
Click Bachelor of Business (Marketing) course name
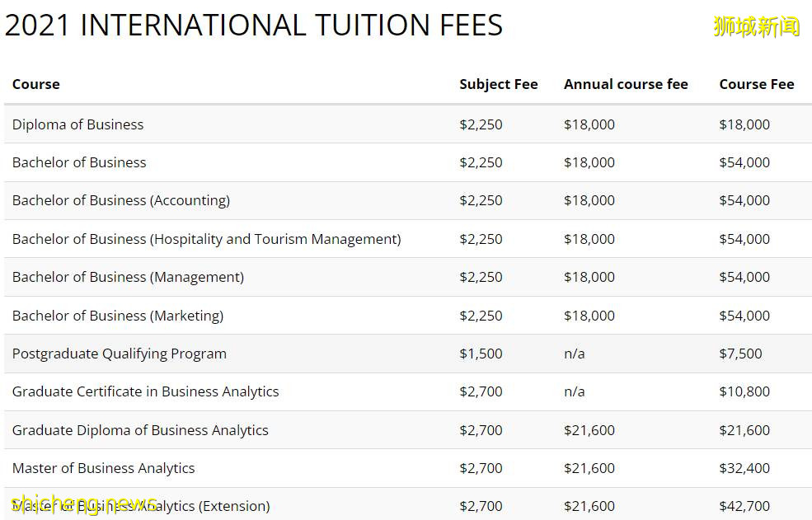pos(117,316)
